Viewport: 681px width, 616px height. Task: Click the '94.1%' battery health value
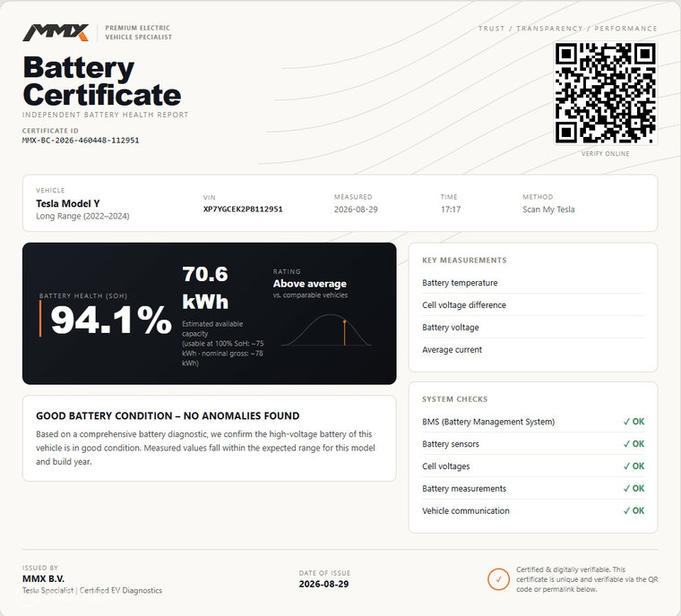[111, 321]
